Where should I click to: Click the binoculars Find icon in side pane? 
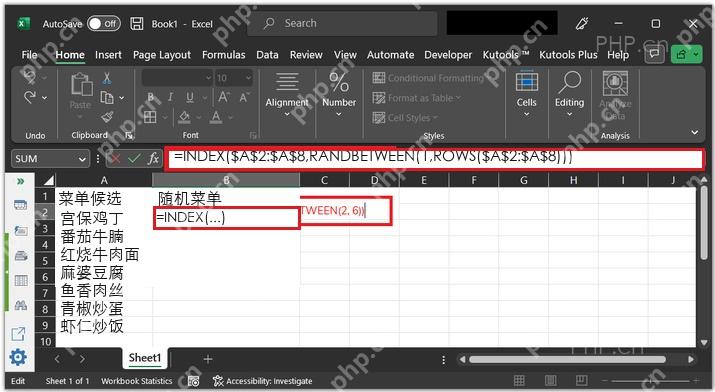pyautogui.click(x=21, y=305)
